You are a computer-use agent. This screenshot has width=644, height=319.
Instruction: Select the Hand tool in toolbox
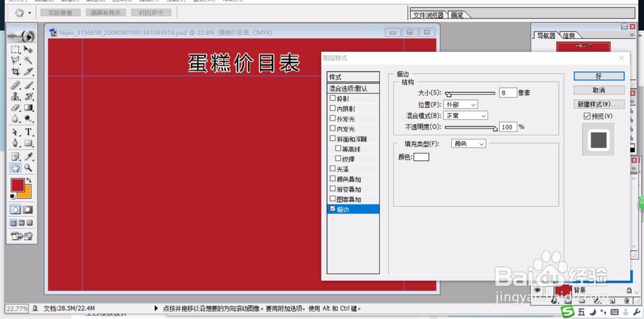[15, 168]
